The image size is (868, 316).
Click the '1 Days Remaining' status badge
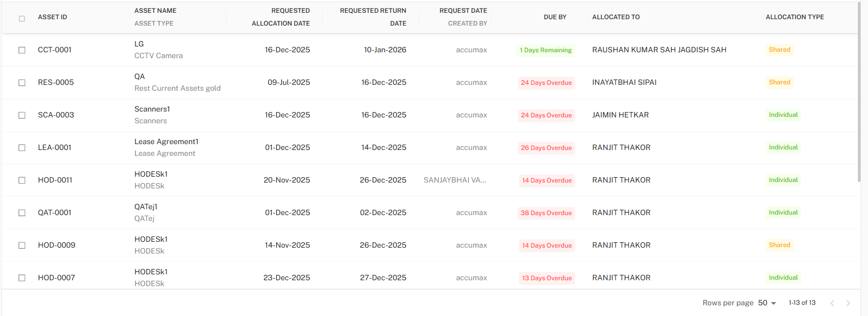(546, 50)
